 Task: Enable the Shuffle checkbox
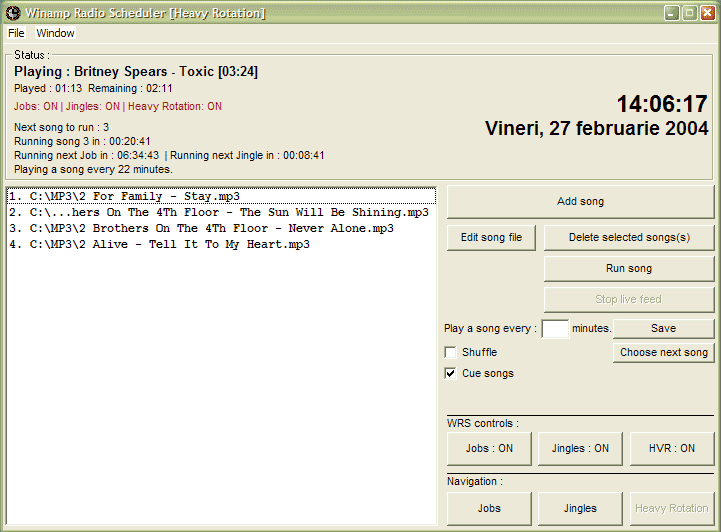(451, 352)
